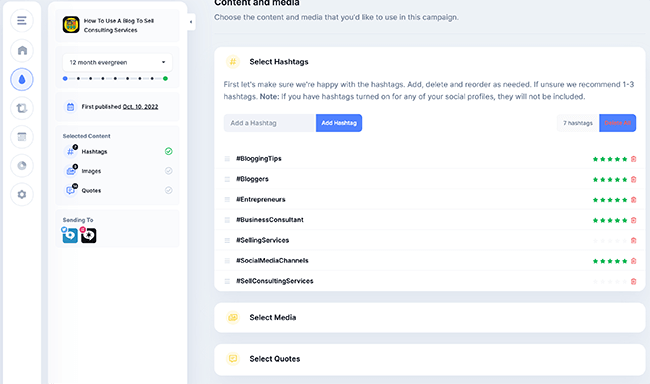Focus the Add a Hashtag input field

pyautogui.click(x=270, y=123)
